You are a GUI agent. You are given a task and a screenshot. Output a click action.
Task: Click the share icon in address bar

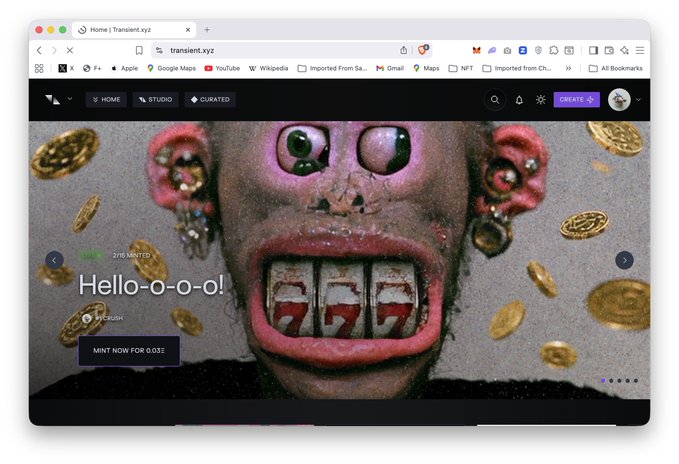pyautogui.click(x=404, y=50)
